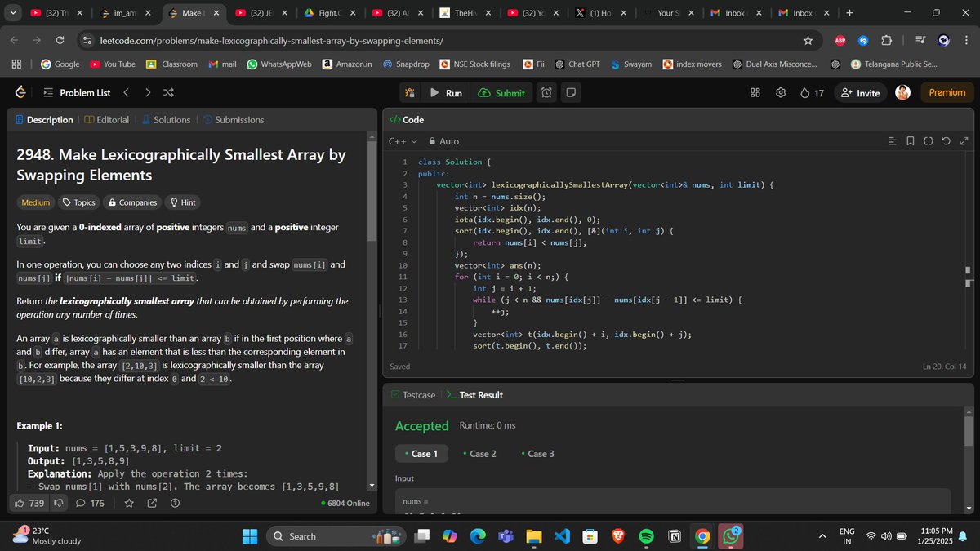Share the problem with share icon
980x551 pixels.
click(152, 504)
